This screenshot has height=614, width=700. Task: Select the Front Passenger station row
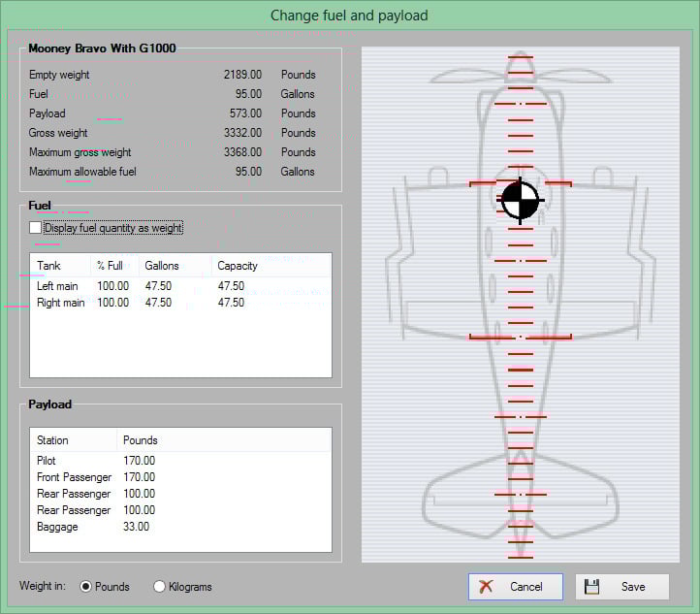[180, 477]
